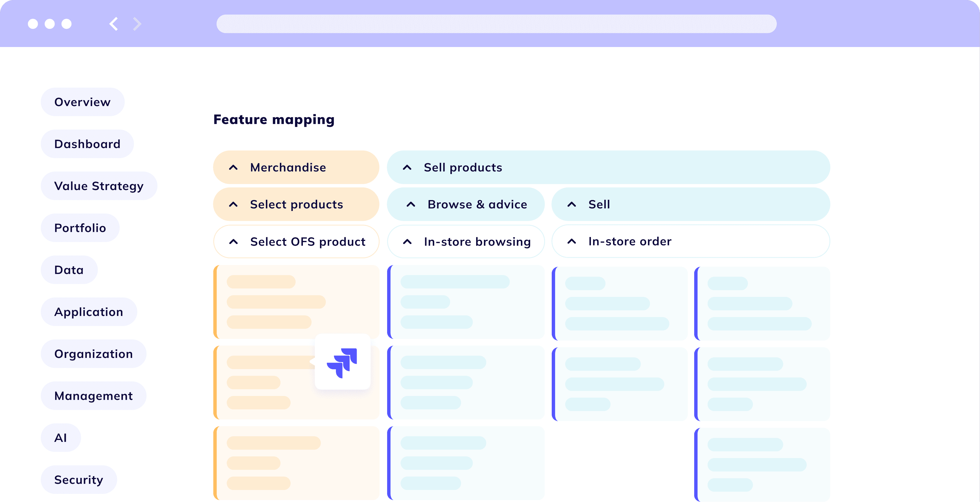Collapse In-store browsing chevron
Image resolution: width=980 pixels, height=502 pixels.
tap(407, 241)
